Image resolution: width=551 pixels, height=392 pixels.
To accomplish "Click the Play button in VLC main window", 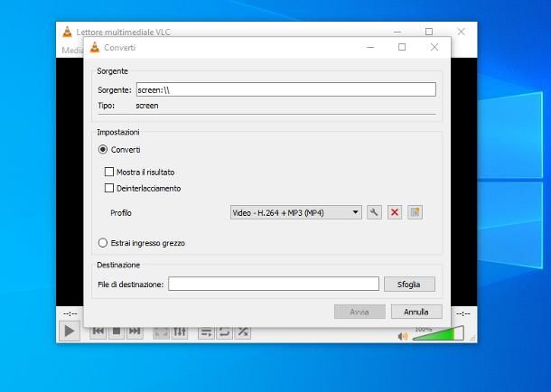I will click(70, 331).
